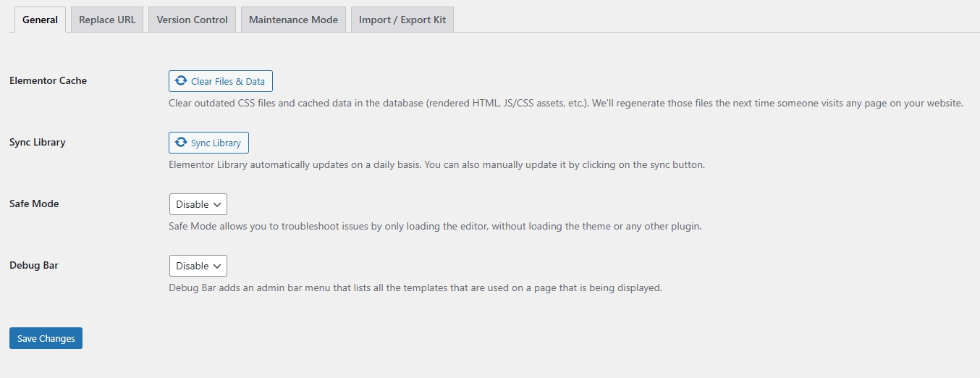Click the Elementor Library daily update description
Screen dimensions: 980x378
click(x=436, y=164)
